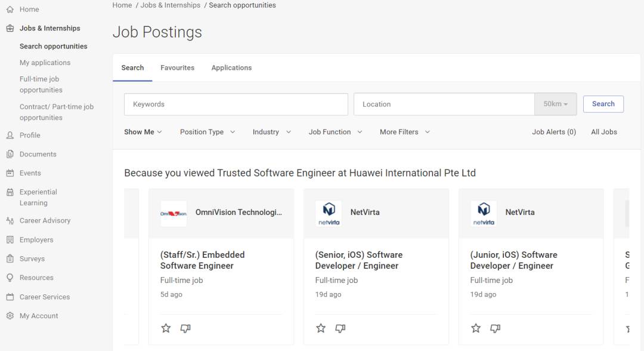The image size is (644, 351).
Task: Click the Home icon in sidebar
Action: [x=10, y=10]
